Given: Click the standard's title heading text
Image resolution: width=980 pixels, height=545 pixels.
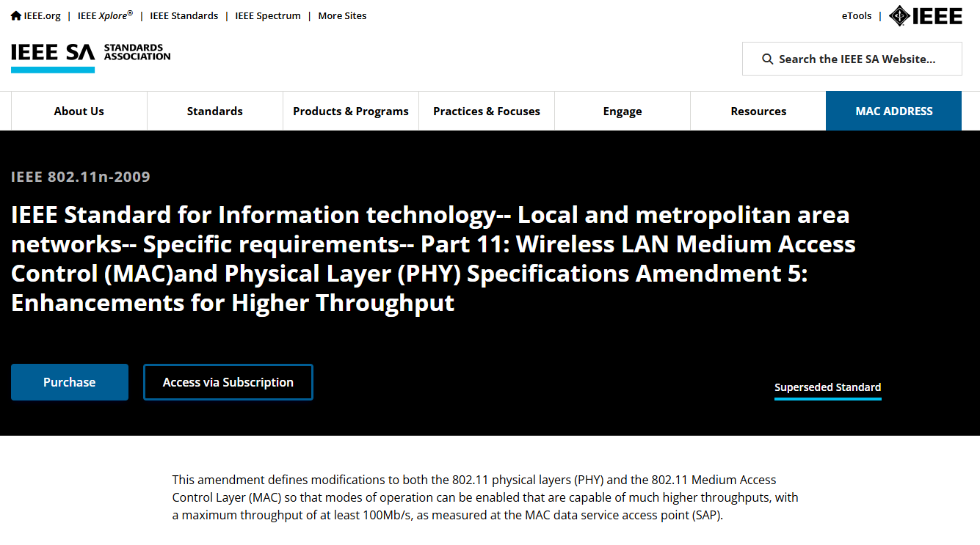Looking at the screenshot, I should tap(433, 258).
